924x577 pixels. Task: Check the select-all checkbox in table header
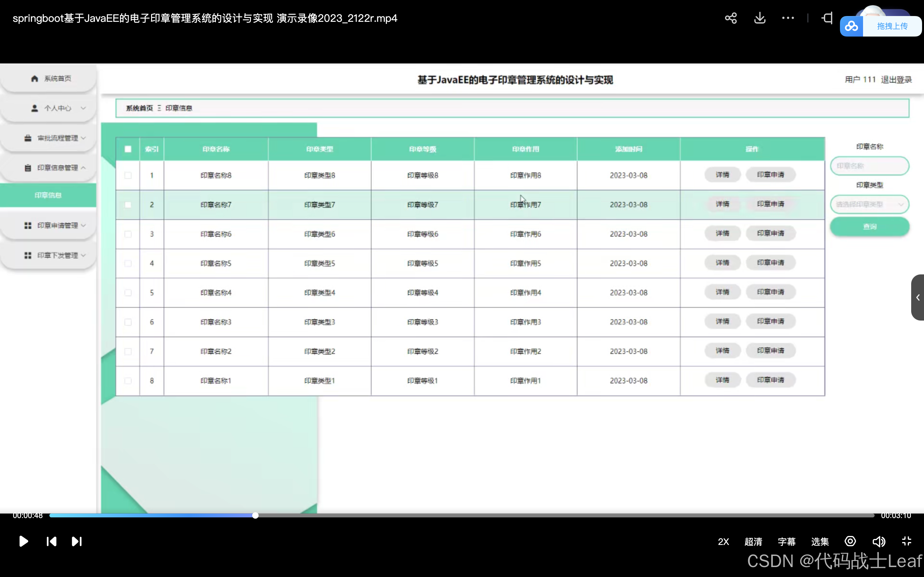pyautogui.click(x=128, y=149)
